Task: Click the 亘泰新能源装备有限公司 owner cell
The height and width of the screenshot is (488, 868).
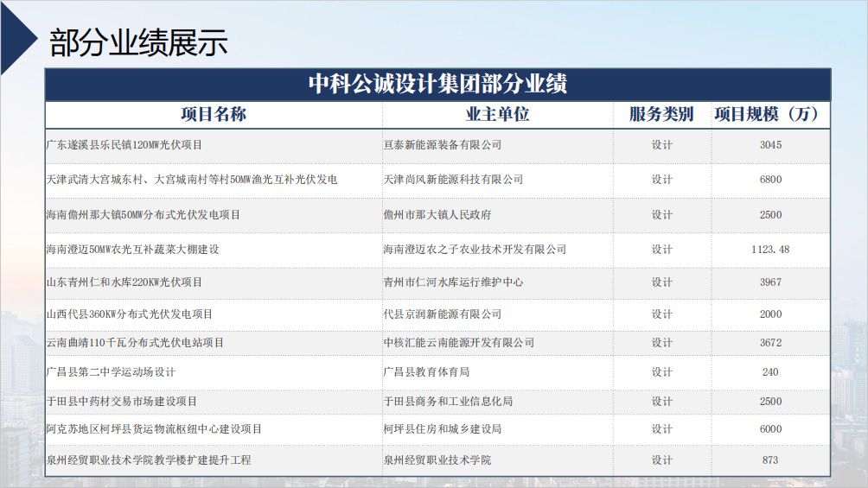Action: click(443, 145)
